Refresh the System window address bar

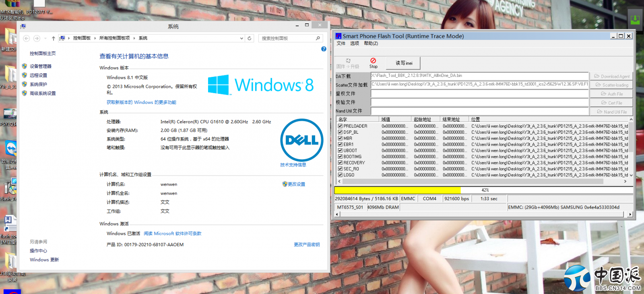250,38
